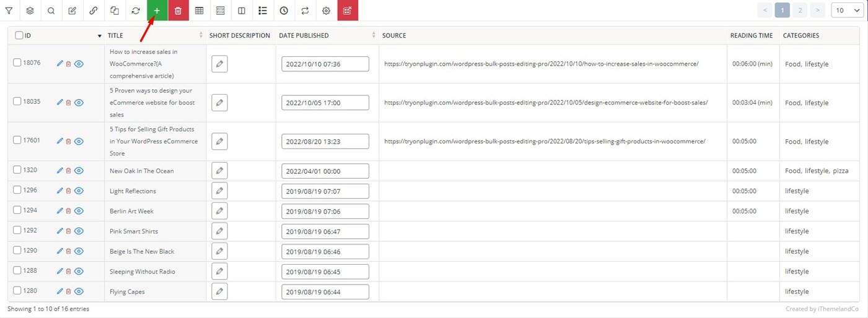
Task: Open the filter funnel tool
Action: point(9,11)
